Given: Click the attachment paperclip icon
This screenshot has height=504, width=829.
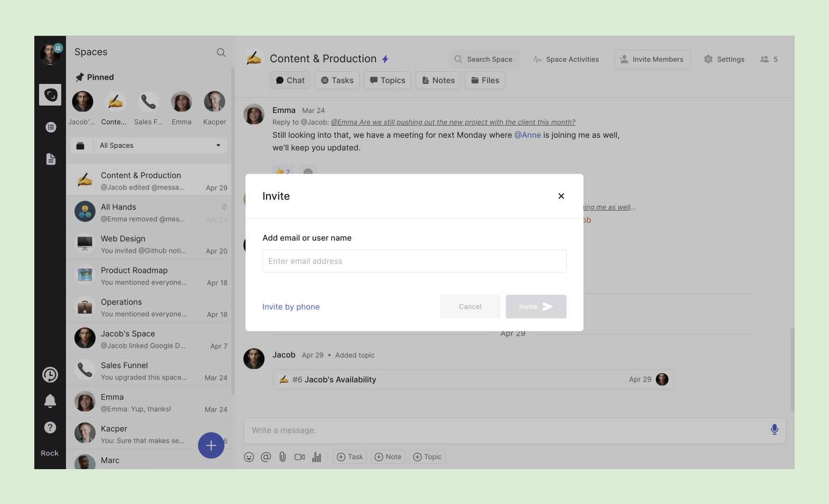Looking at the screenshot, I should pos(282,457).
